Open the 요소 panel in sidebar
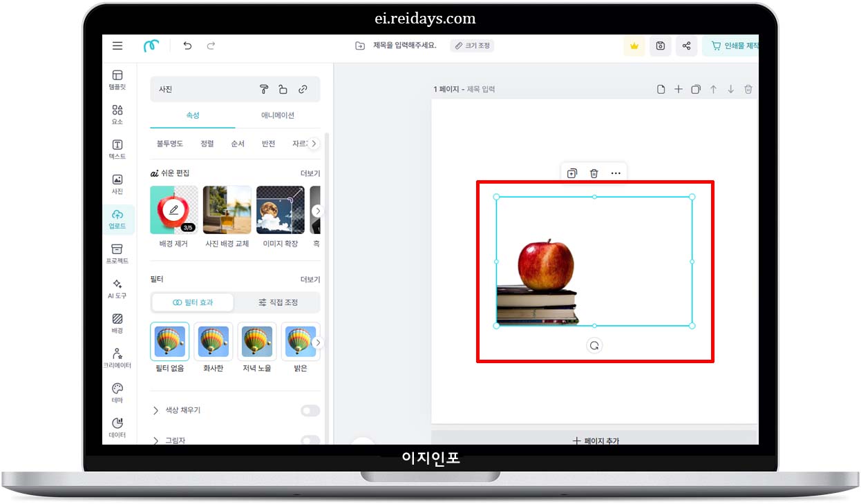861x504 pixels. (x=117, y=113)
